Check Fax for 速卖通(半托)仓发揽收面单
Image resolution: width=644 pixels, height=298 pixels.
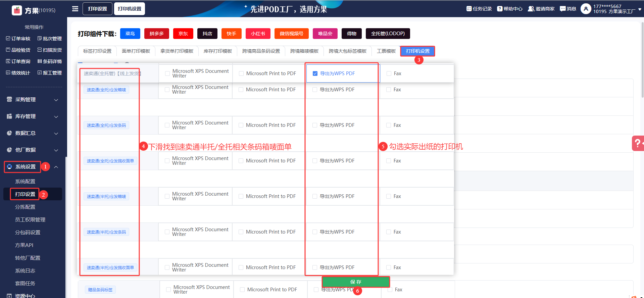(389, 267)
